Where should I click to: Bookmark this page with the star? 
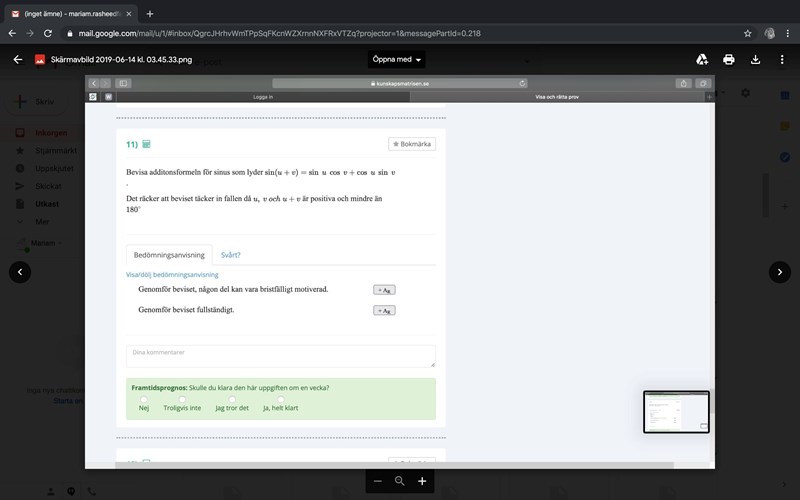coord(743,33)
